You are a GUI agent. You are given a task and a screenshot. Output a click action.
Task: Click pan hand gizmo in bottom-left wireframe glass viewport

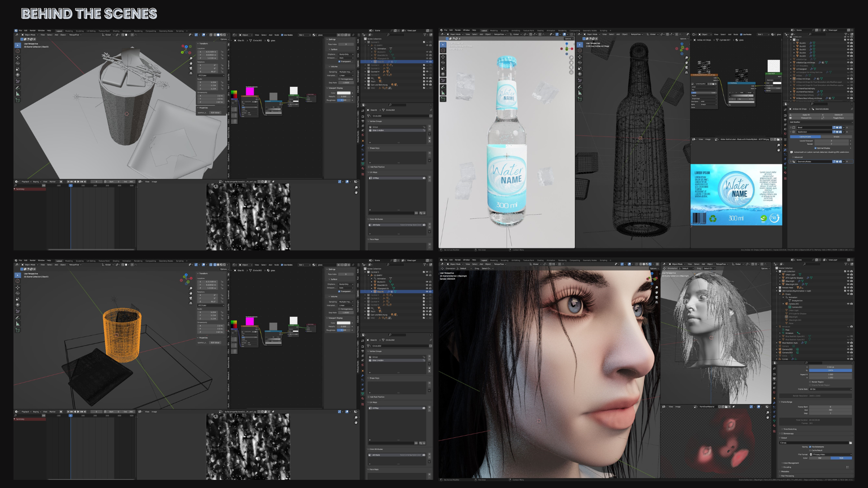click(x=191, y=293)
